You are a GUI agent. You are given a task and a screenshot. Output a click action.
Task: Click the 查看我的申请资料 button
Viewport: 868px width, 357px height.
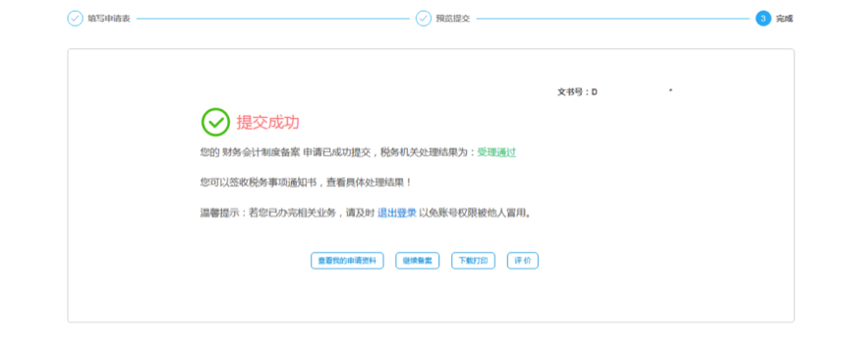click(x=347, y=261)
